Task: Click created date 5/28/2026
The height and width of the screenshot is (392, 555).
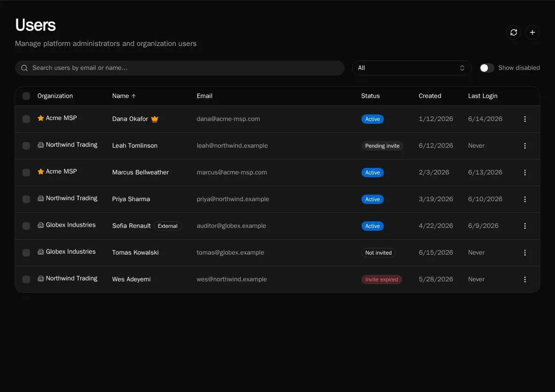Action: [x=436, y=279]
